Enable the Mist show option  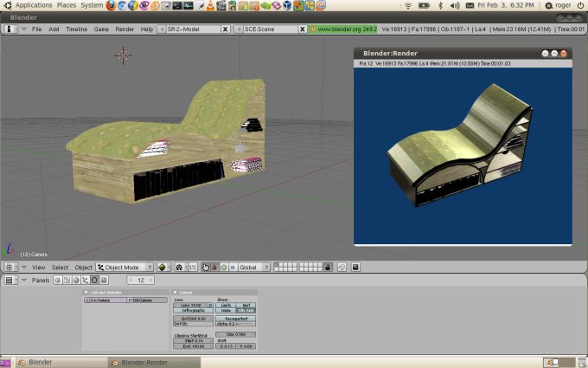click(246, 305)
